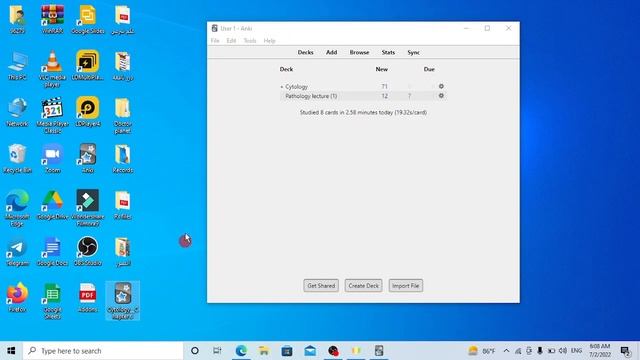Click the Get Shared button
Image resolution: width=640 pixels, height=360 pixels.
[x=321, y=286]
